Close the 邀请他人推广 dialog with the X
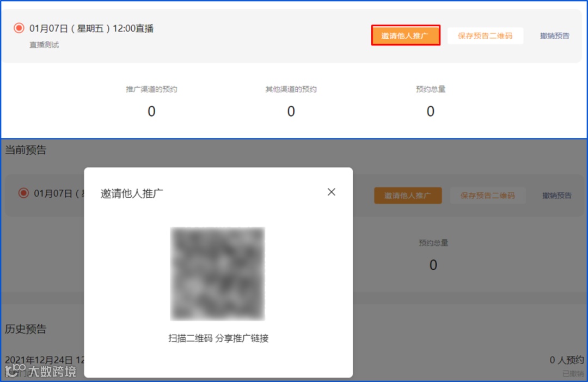Image resolution: width=588 pixels, height=382 pixels. (331, 192)
